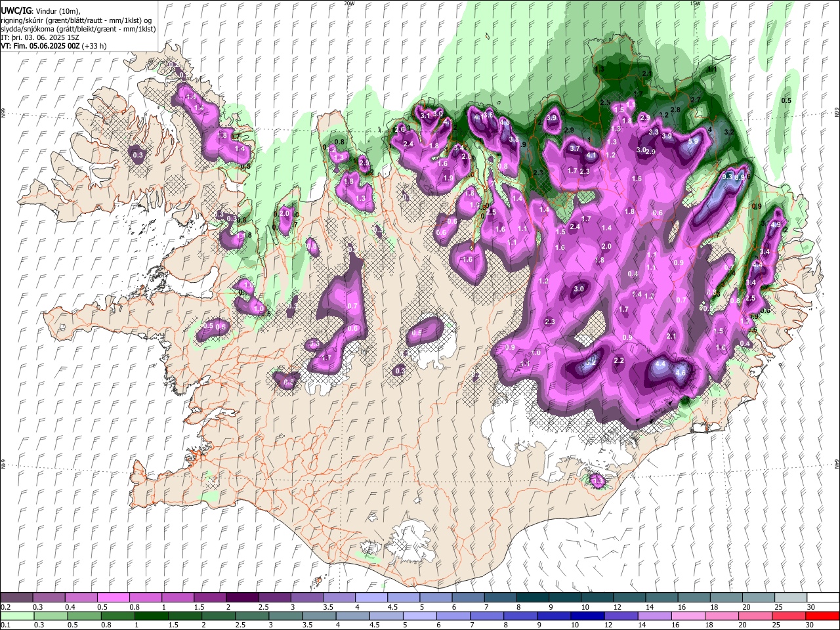Click the rain legend swatch for 1.5–2 mm
840x630 pixels.
click(x=184, y=616)
